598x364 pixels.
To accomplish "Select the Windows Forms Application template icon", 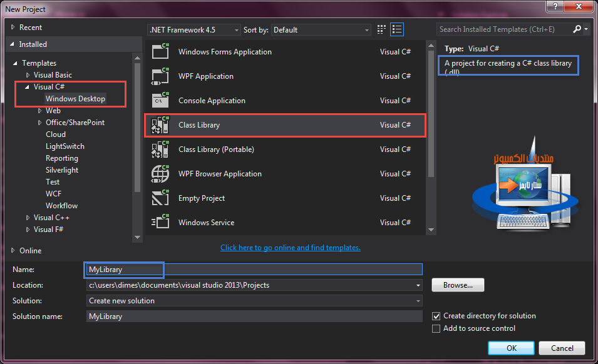I will coord(160,51).
